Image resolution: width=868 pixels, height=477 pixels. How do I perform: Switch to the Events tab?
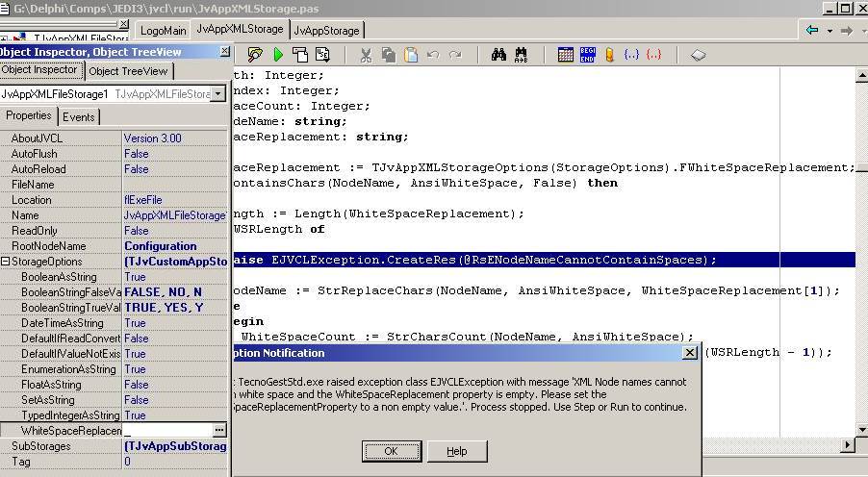click(79, 117)
